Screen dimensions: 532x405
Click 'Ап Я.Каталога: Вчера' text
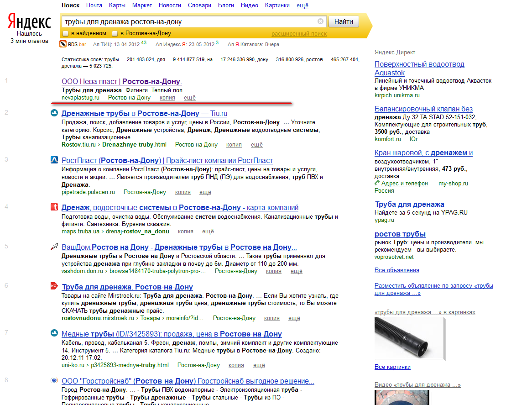(x=253, y=44)
